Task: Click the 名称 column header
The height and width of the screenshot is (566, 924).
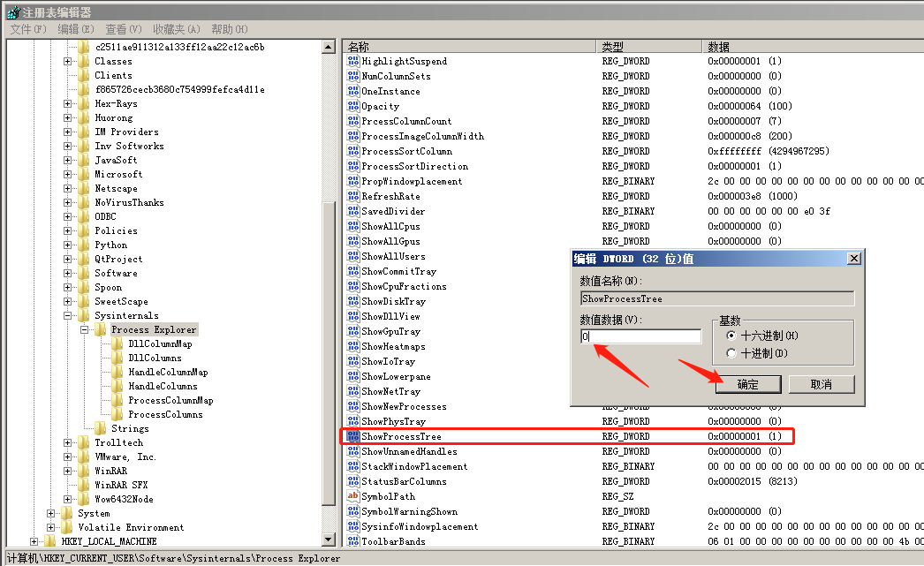Action: click(x=469, y=47)
